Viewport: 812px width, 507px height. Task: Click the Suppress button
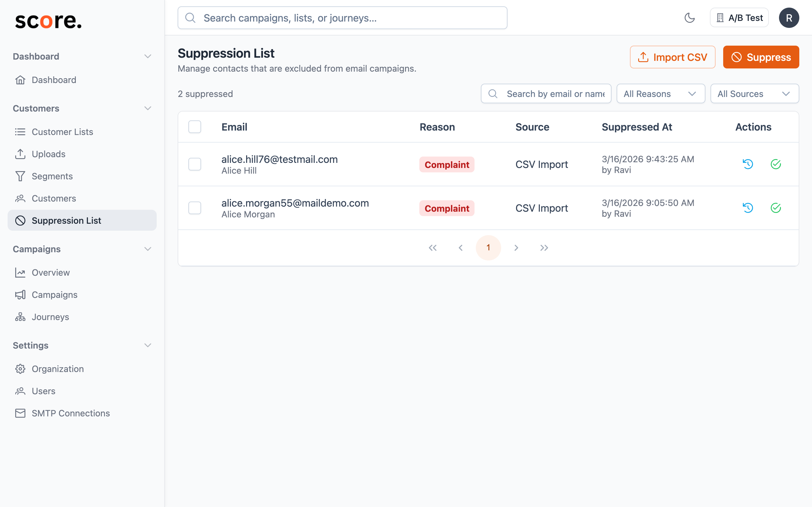(761, 57)
